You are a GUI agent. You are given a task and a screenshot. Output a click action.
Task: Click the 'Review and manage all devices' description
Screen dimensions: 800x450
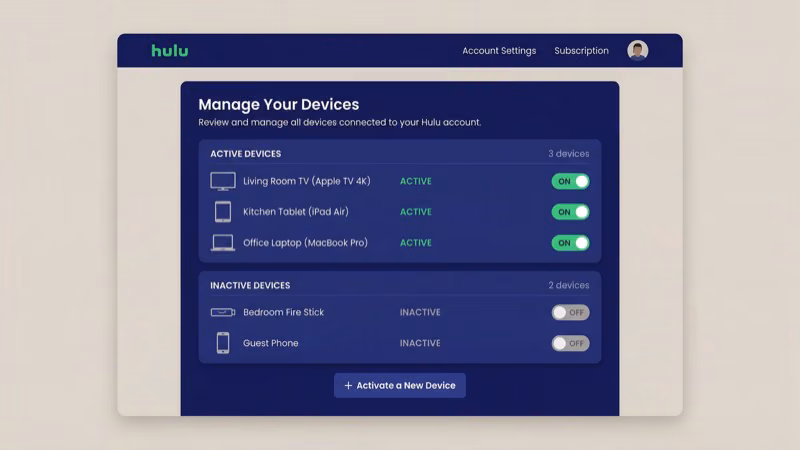coord(339,122)
